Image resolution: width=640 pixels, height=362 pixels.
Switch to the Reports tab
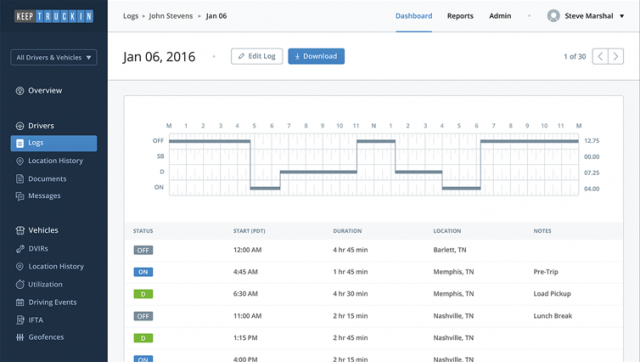(460, 16)
